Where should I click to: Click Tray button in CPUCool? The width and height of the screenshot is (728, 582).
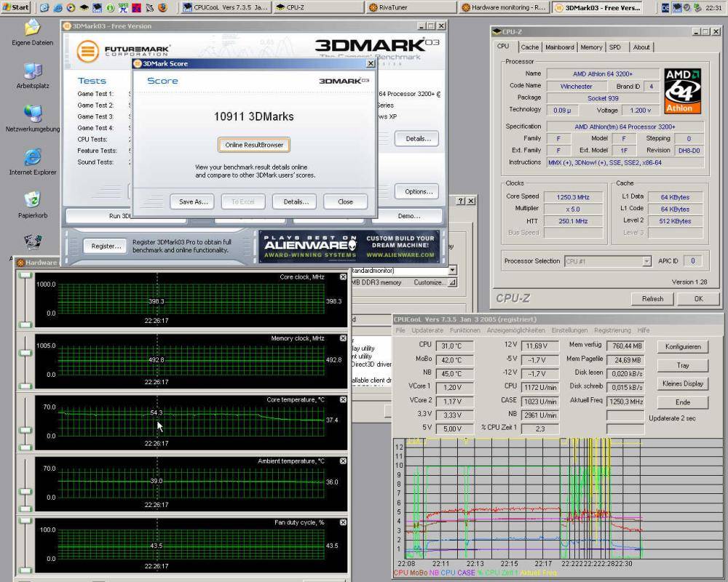coord(683,365)
